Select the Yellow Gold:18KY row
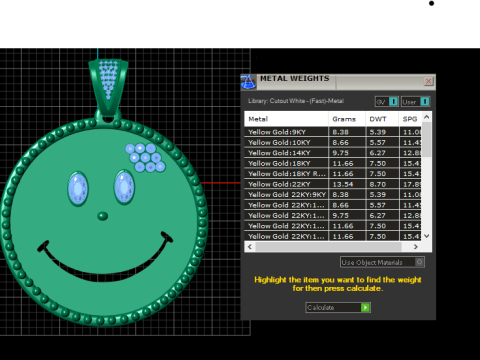Screen dimensions: 480x360 tap(333, 163)
